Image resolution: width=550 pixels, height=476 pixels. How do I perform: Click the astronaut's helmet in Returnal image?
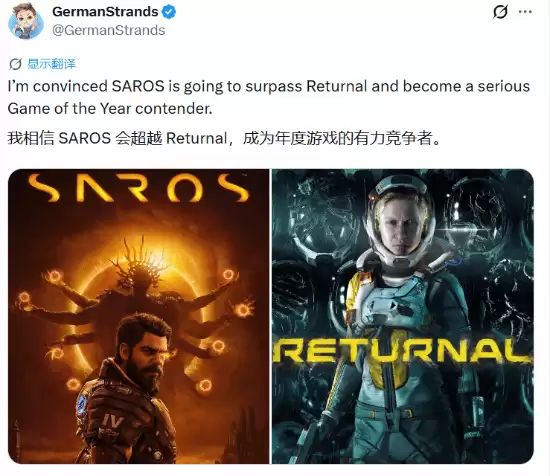401,222
